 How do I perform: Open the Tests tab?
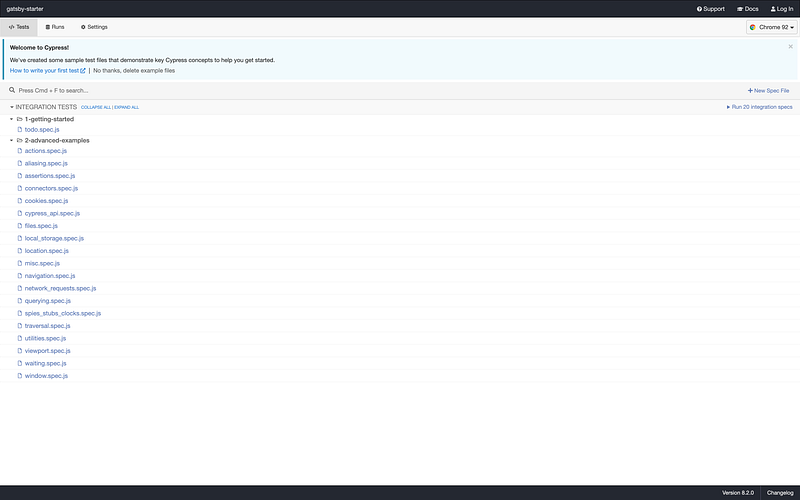pos(19,27)
